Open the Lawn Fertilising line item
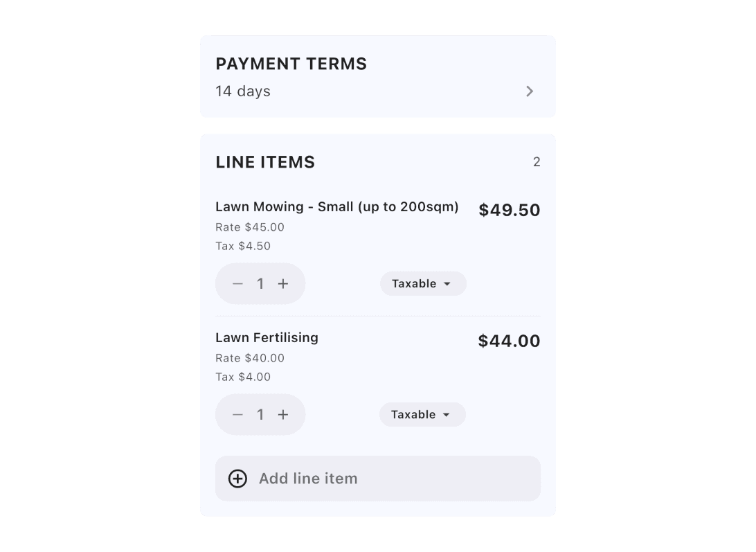 coord(267,337)
